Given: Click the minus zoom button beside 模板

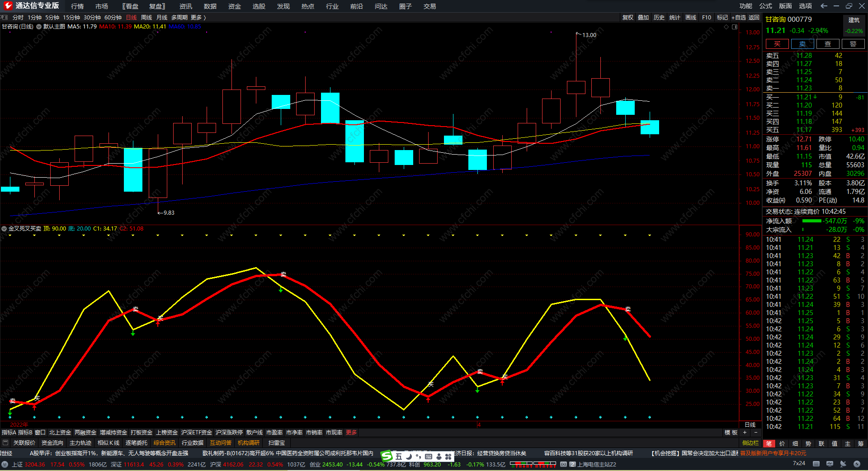Looking at the screenshot, I should coord(755,433).
